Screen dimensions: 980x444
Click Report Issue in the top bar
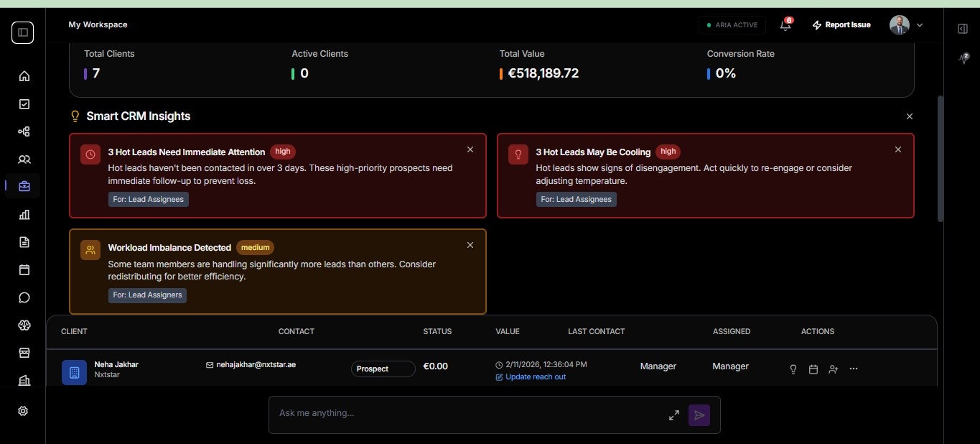click(x=841, y=24)
